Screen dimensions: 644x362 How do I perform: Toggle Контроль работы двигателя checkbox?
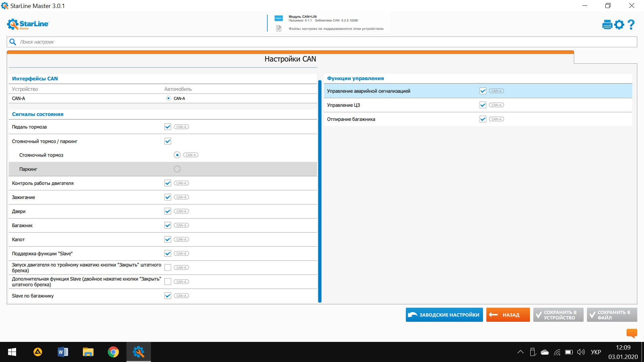[x=168, y=183]
